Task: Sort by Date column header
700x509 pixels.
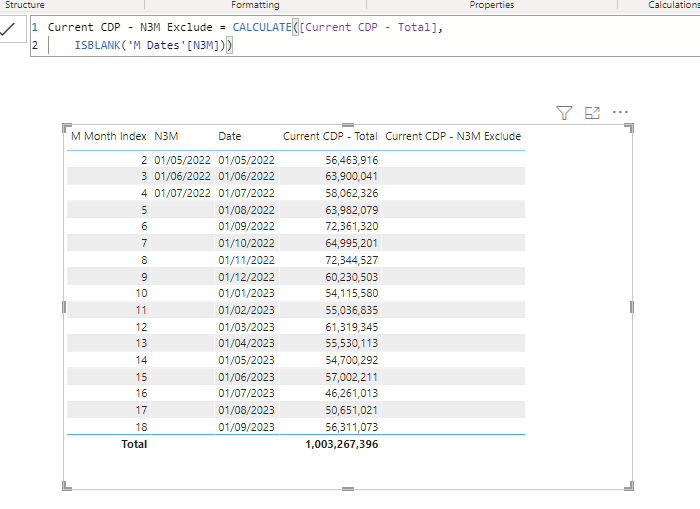Action: [x=229, y=136]
